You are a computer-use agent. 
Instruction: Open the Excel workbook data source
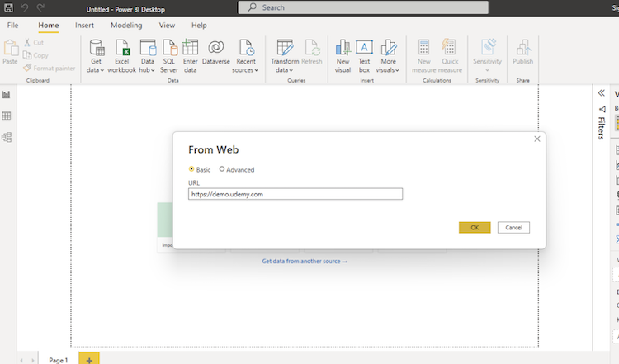(122, 56)
